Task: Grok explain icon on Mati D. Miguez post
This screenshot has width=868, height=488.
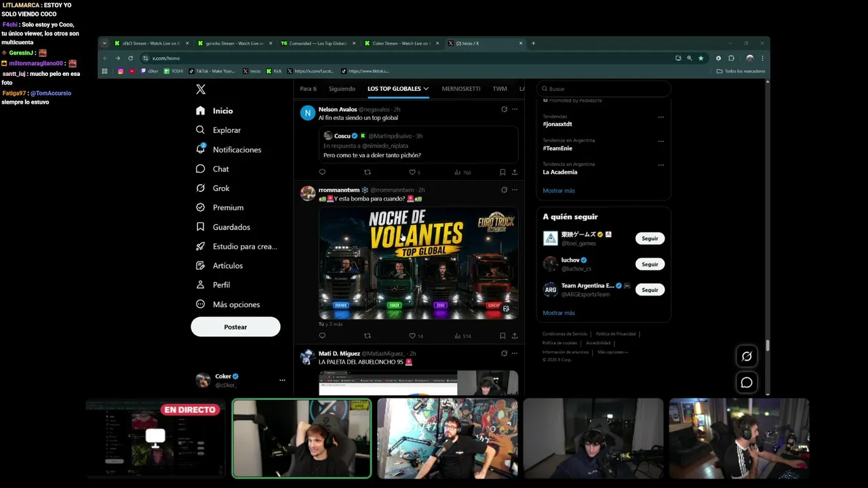Action: pos(504,353)
